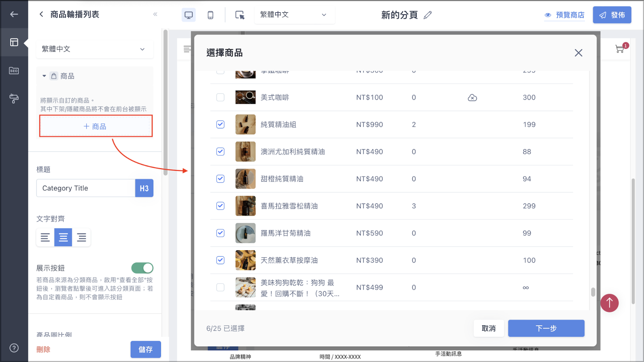The width and height of the screenshot is (644, 362).
Task: Click the 美式咖啡 product thumbnail
Action: pos(246,97)
